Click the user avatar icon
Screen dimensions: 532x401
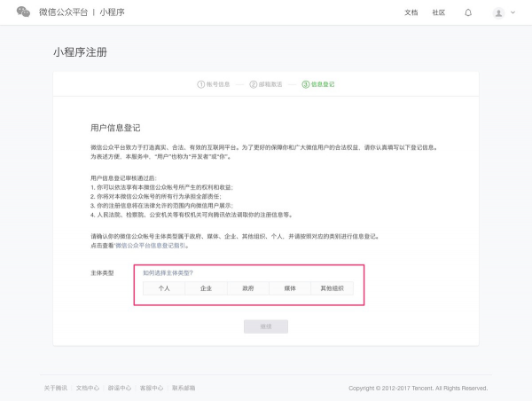tap(499, 12)
